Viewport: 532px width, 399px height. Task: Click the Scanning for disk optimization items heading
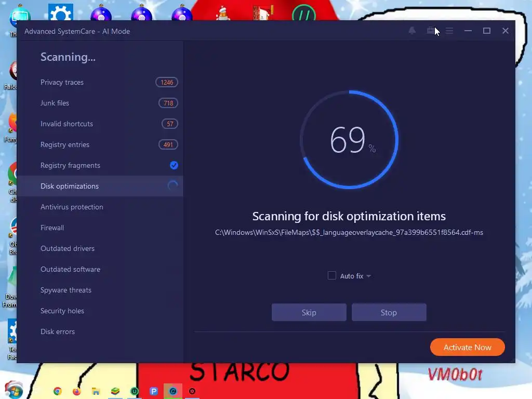(349, 216)
